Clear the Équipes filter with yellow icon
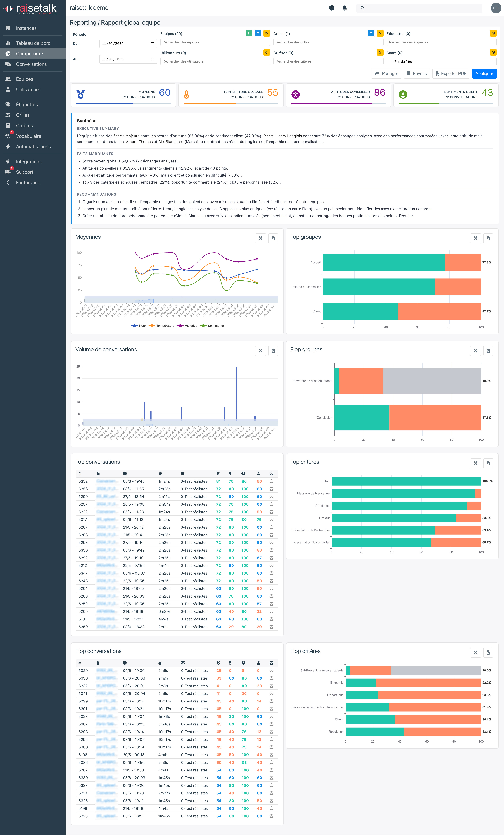 [267, 33]
